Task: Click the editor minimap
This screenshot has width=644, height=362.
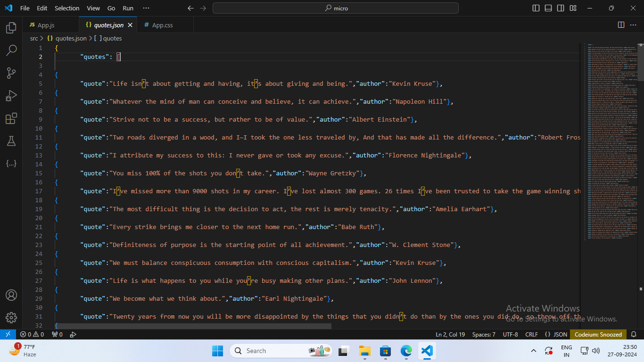Action: pos(611,141)
